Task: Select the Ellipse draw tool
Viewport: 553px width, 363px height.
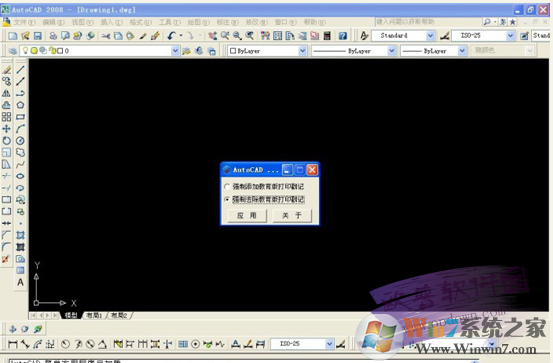Action: point(20,176)
